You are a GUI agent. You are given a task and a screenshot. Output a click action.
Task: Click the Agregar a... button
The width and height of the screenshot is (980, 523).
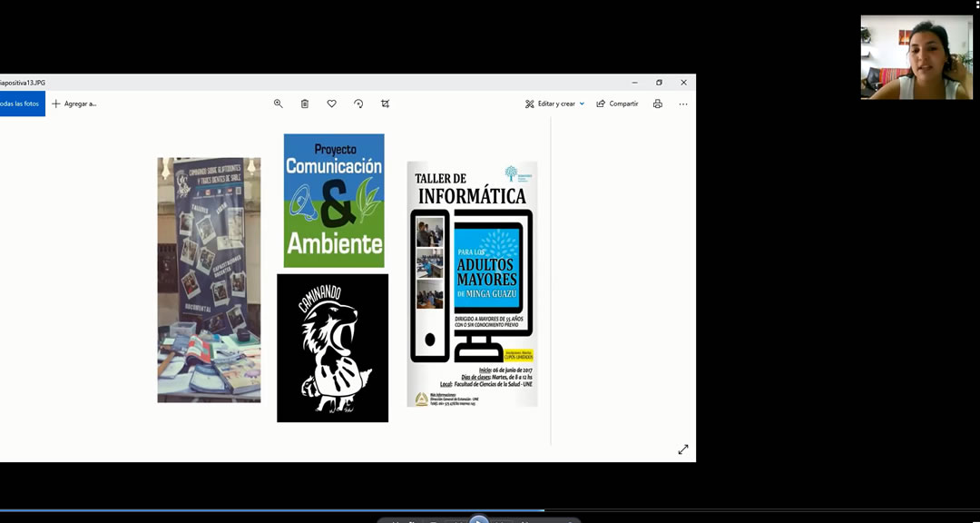pyautogui.click(x=74, y=104)
